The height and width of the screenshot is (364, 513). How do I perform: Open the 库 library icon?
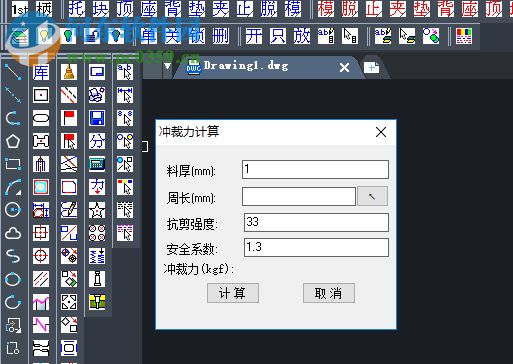[41, 72]
